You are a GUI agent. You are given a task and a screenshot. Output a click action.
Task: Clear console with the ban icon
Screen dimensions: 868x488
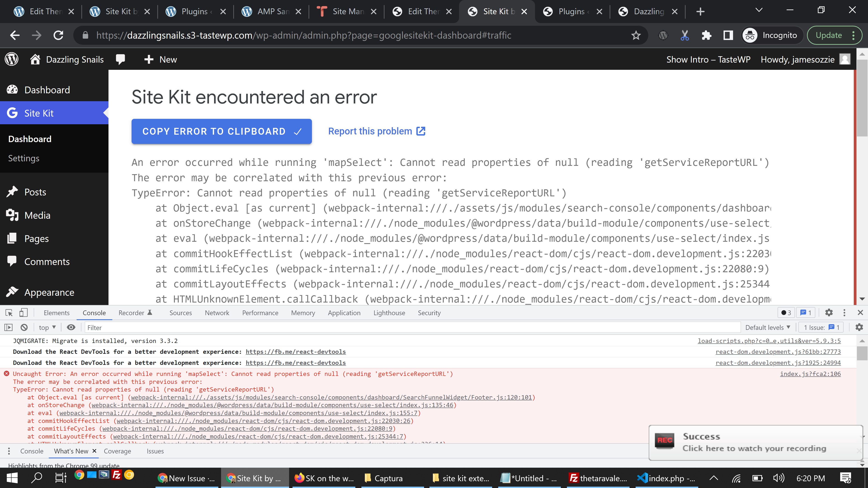point(24,327)
